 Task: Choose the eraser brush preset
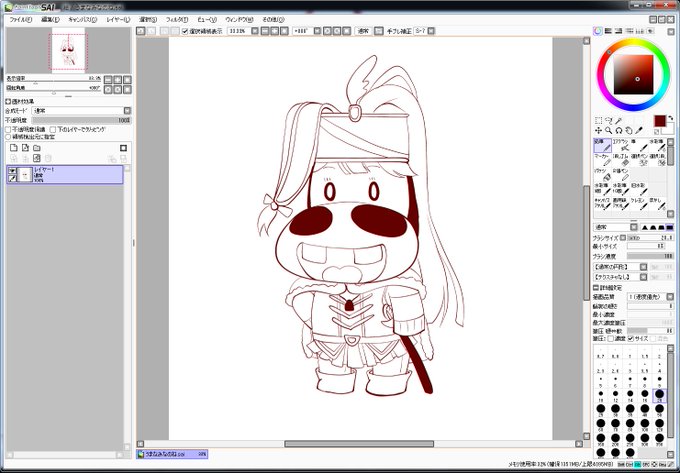click(x=621, y=160)
